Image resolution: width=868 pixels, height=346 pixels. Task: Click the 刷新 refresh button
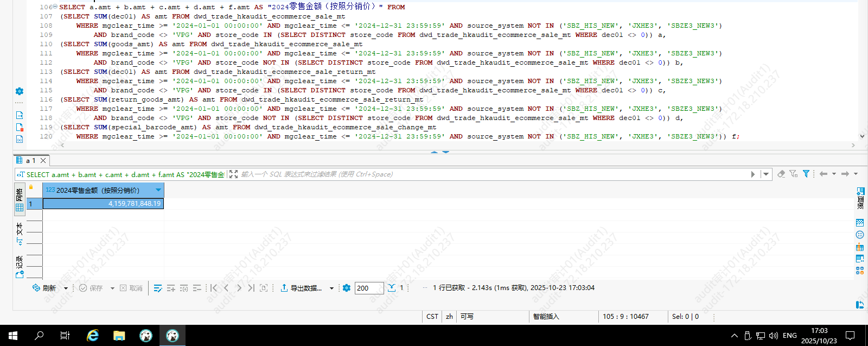tap(44, 288)
